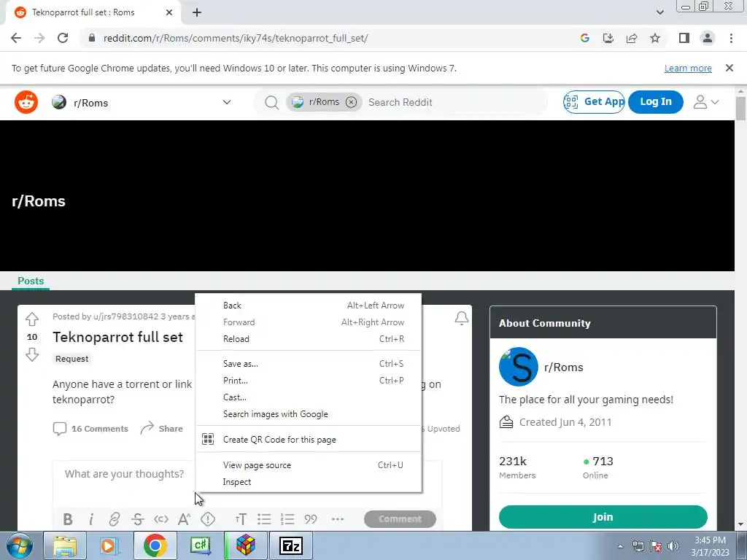Click the Learn more link
Screen dimensions: 747x560
pyautogui.click(x=688, y=68)
